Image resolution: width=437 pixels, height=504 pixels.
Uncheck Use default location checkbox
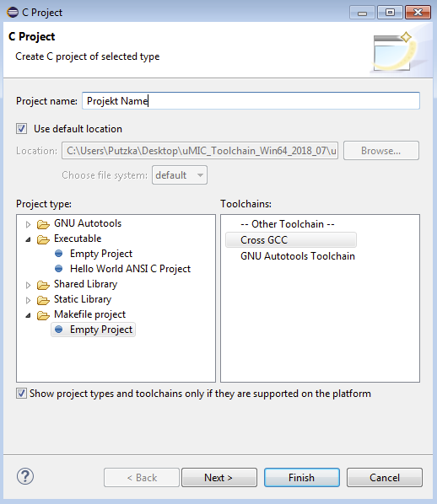22,129
